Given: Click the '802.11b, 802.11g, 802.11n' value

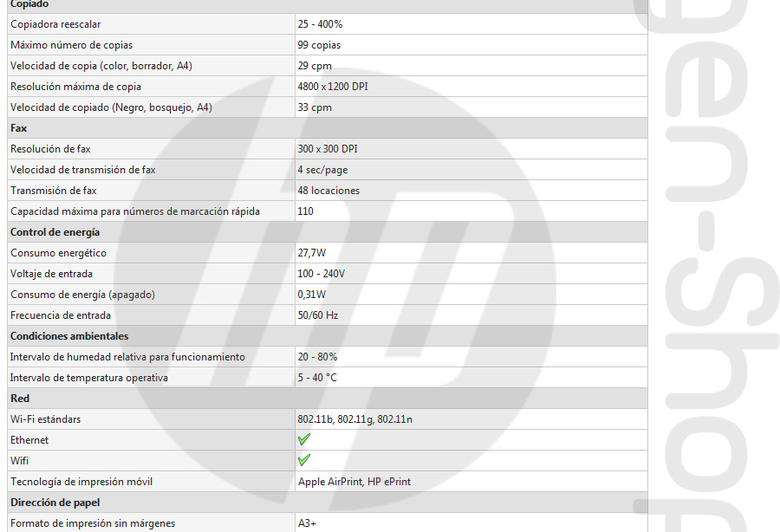Looking at the screenshot, I should 354,419.
